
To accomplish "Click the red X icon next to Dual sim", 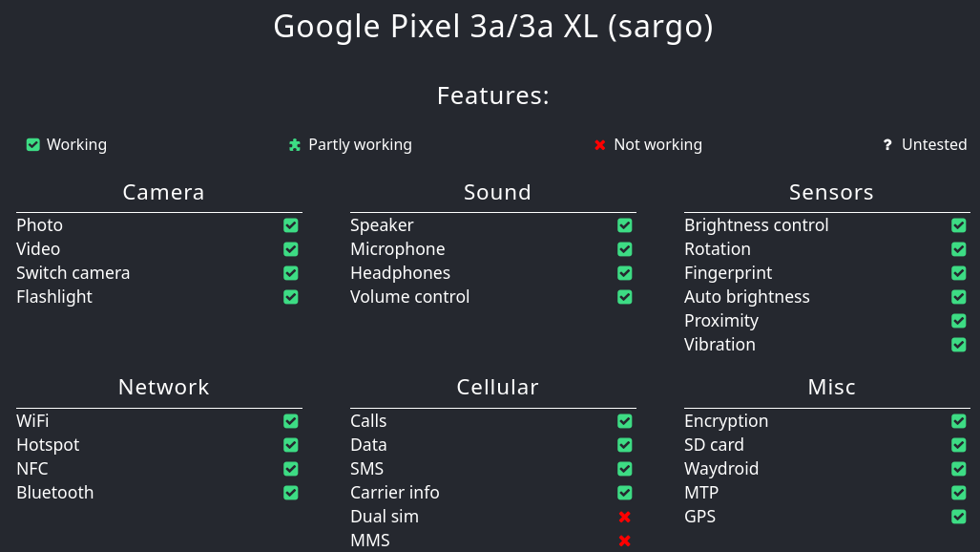I will click(x=625, y=517).
